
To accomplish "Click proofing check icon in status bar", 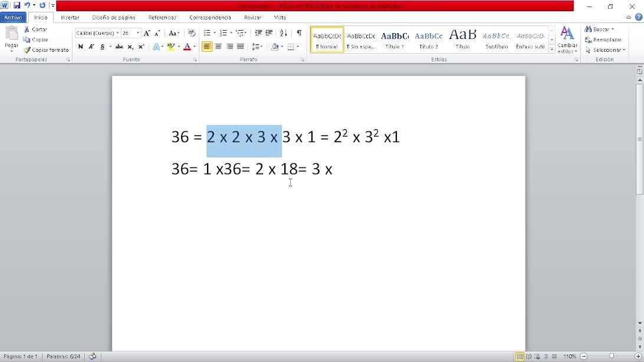I will (93, 356).
